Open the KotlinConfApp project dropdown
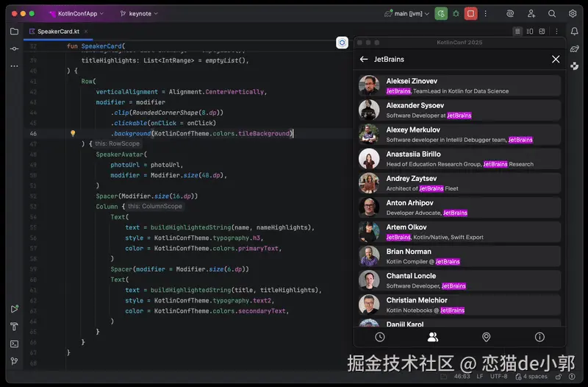 (x=76, y=14)
